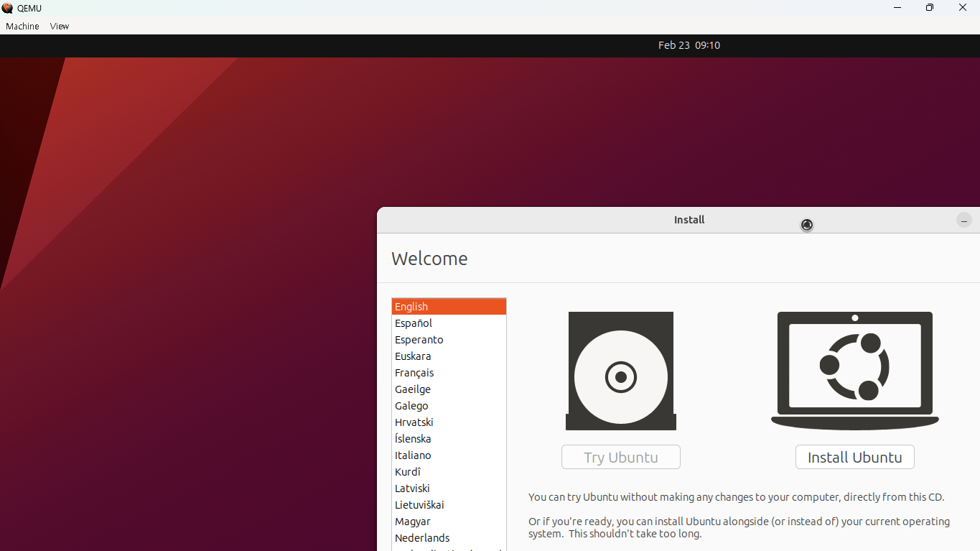Click the Ubuntu laptop icon above Install Ubuntu
980x551 pixels.
pos(855,371)
